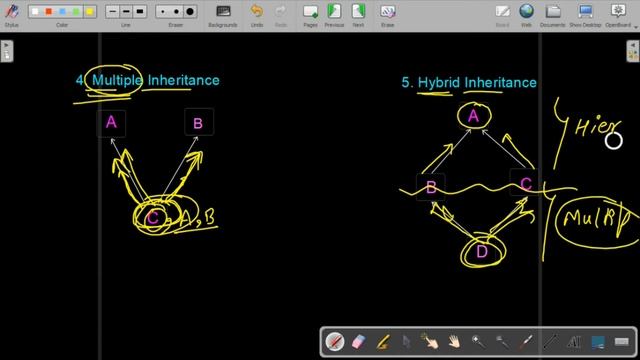Choose the thin line width
This screenshot has height=360, width=640.
[x=113, y=11]
